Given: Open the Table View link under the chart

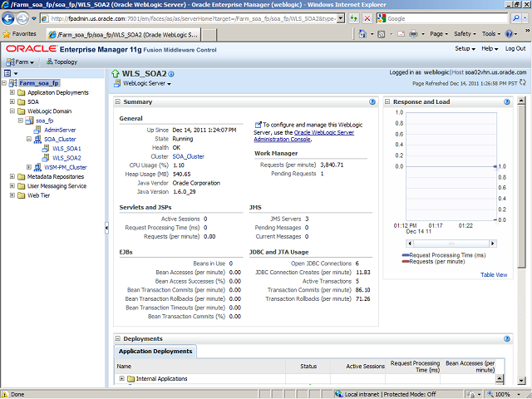Looking at the screenshot, I should 493,274.
